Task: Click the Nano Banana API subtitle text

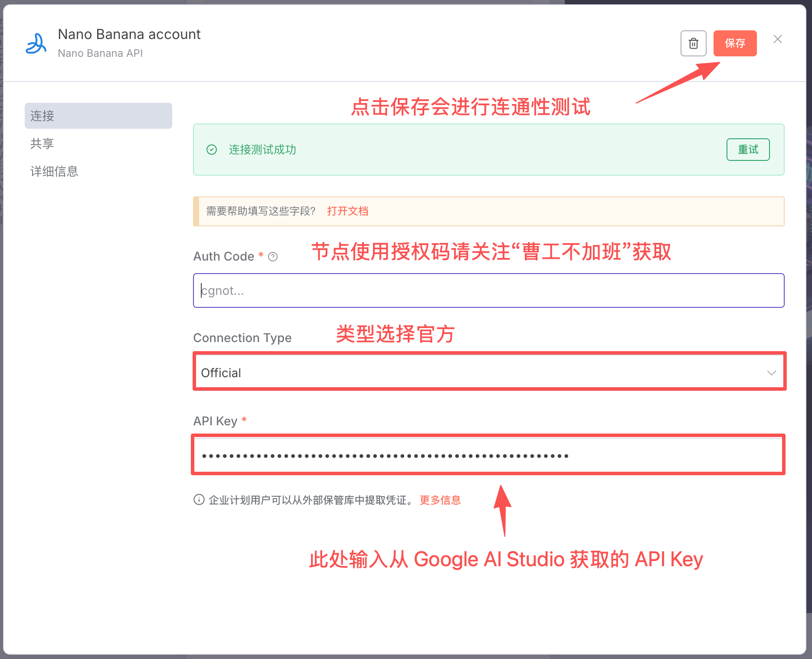Action: [100, 53]
